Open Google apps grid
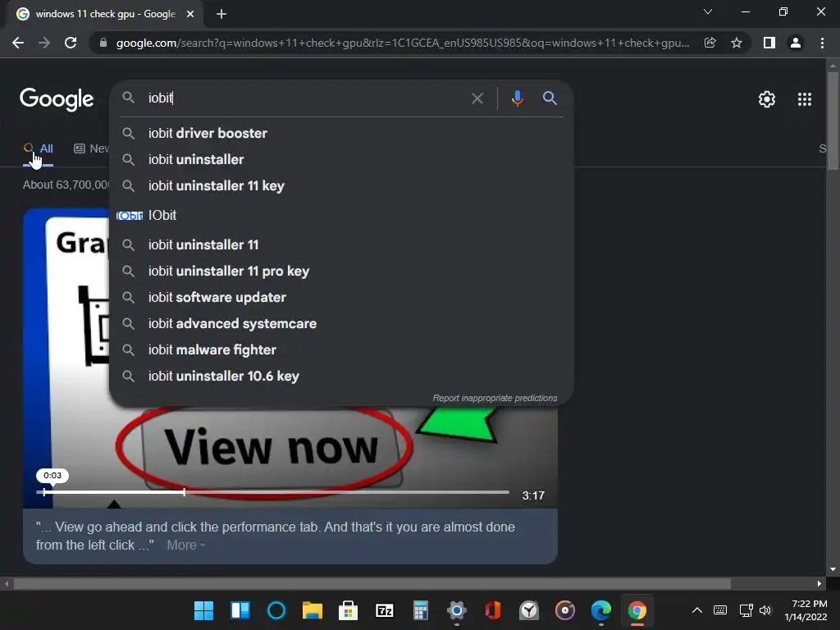The image size is (840, 630). point(804,99)
